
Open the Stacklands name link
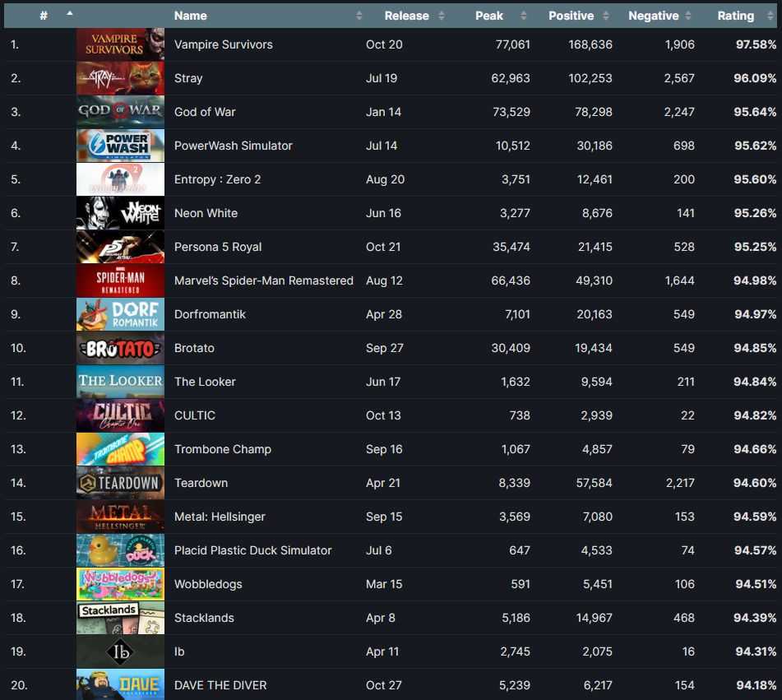(204, 618)
